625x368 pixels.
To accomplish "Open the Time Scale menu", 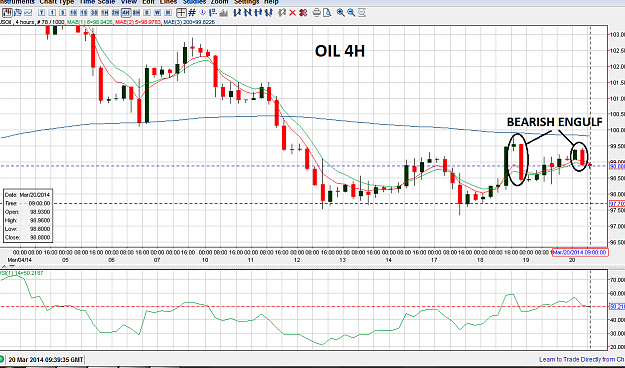I will point(97,2).
